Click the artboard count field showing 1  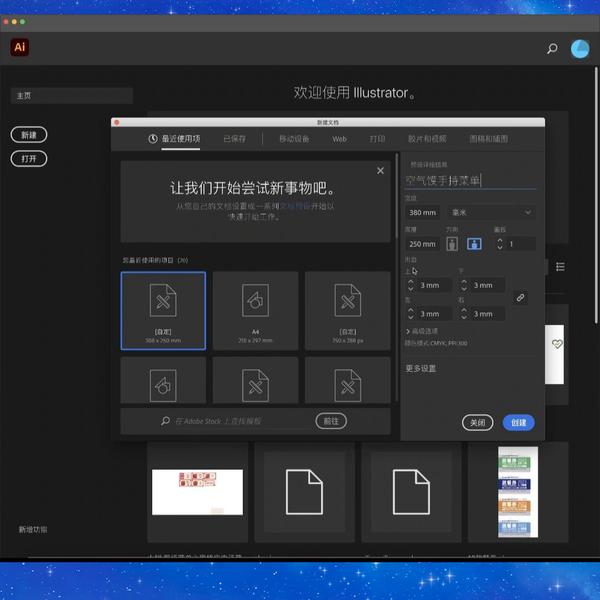(521, 244)
